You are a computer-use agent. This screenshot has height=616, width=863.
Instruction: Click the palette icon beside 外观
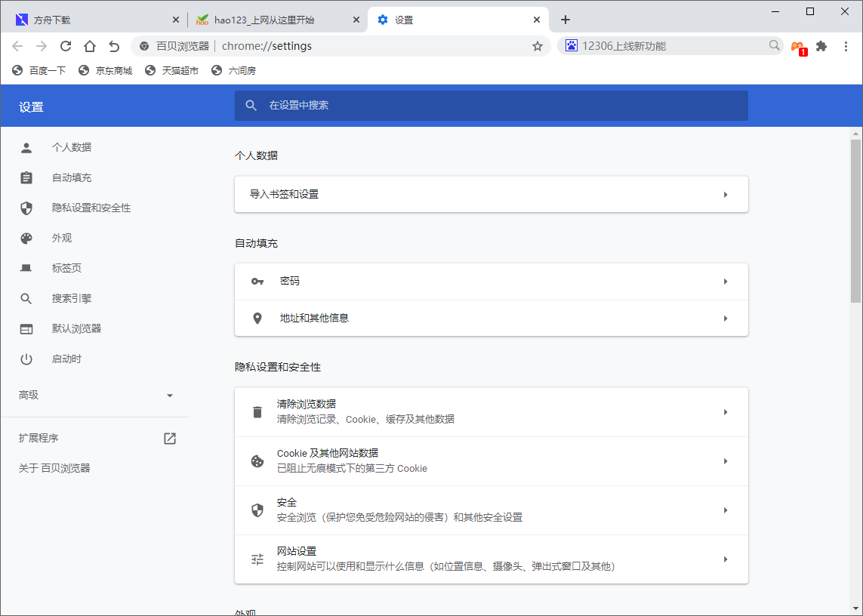click(x=26, y=239)
